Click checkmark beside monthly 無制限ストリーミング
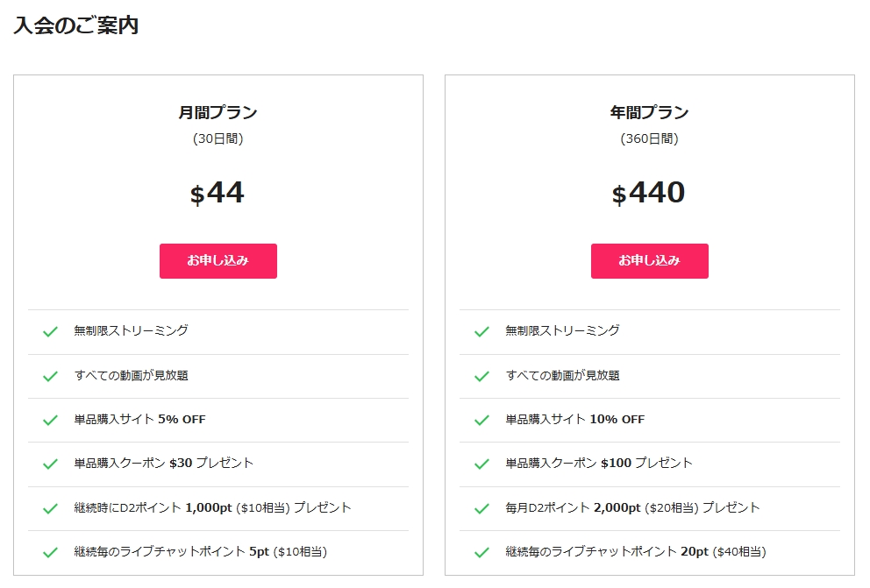Screen dimensions: 870x588 (x=50, y=331)
